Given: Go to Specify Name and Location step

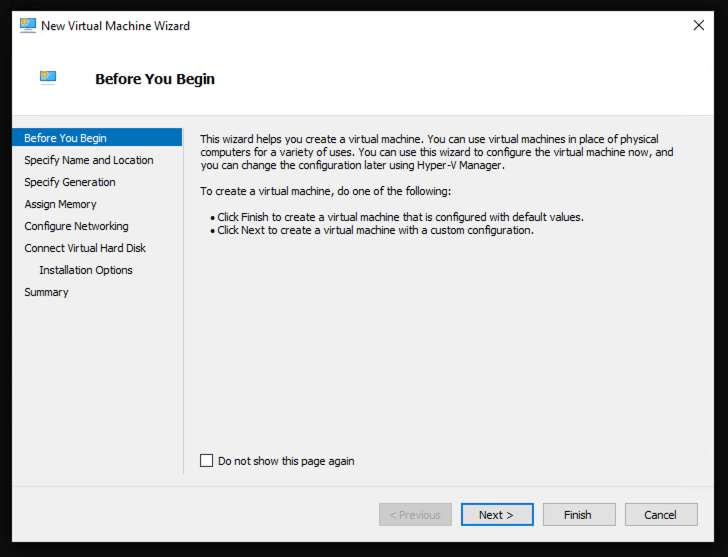Looking at the screenshot, I should click(89, 160).
